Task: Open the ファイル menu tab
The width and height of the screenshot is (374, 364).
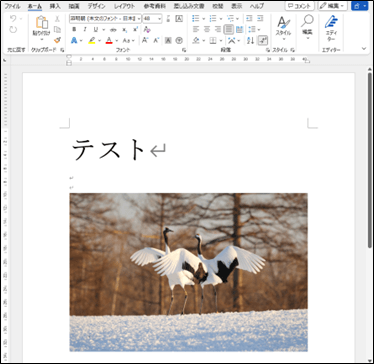Action: [12, 6]
